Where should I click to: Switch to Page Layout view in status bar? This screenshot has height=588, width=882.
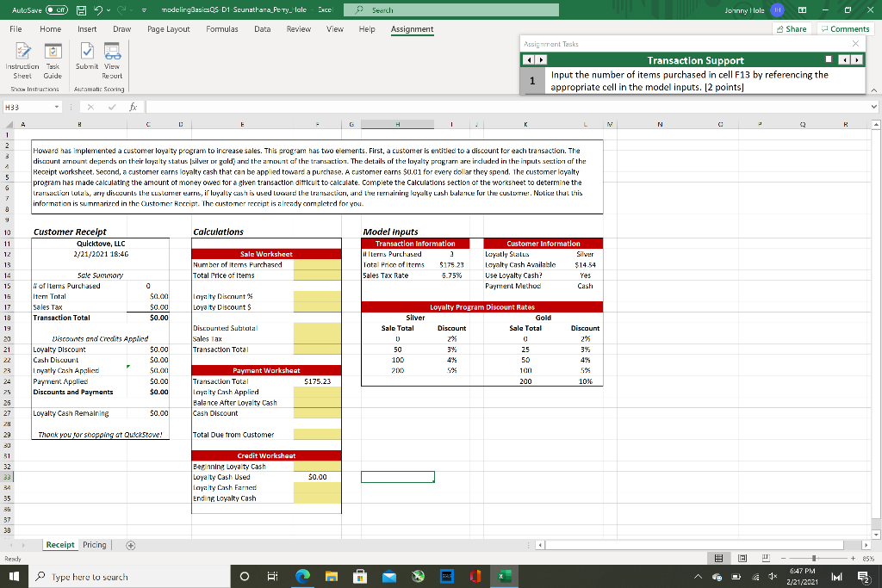click(x=742, y=558)
